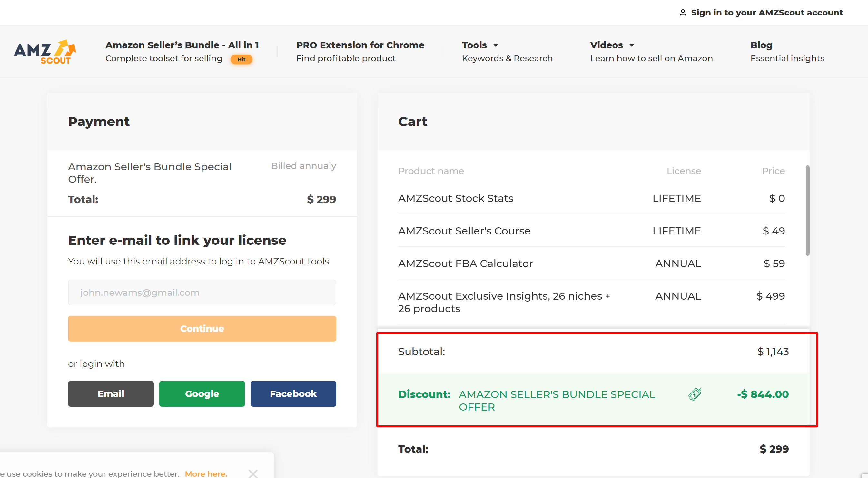Close the cookie notice banner
The height and width of the screenshot is (478, 868).
[x=253, y=473]
